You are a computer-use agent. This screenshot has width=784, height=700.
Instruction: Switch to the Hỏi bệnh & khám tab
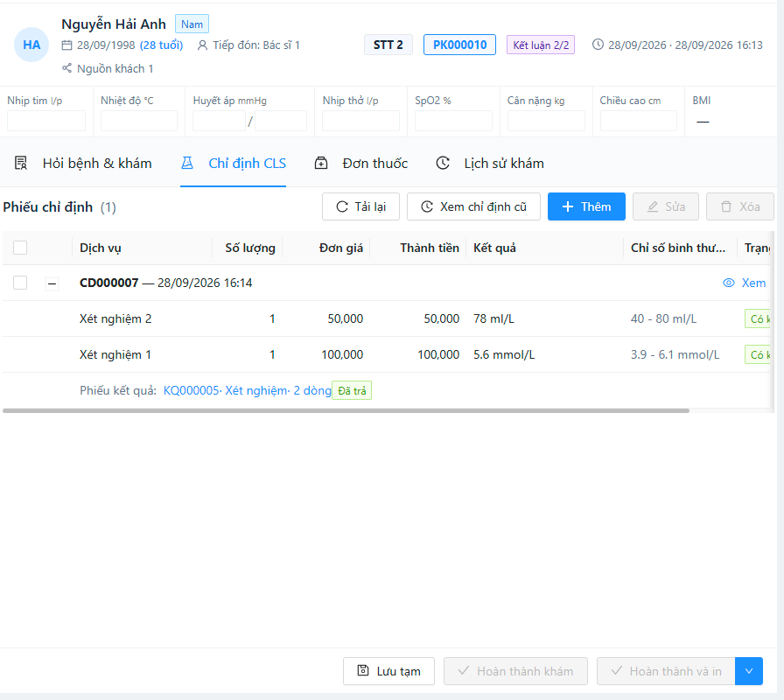83,164
